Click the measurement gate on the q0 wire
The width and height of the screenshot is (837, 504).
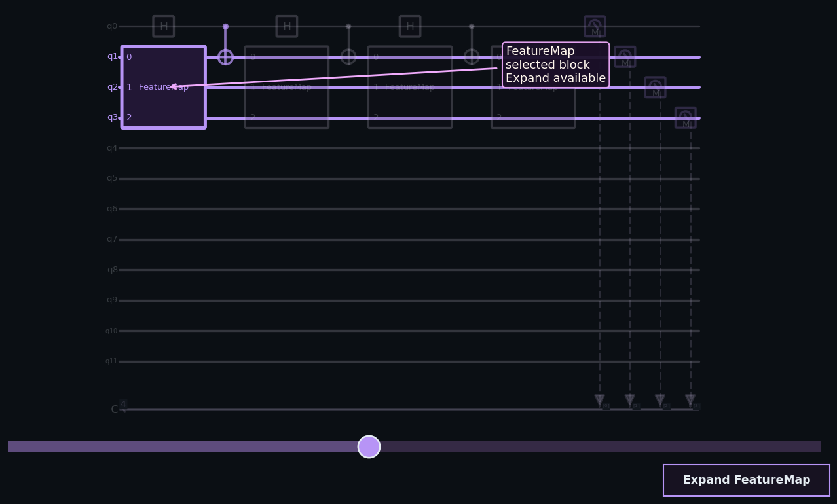[x=595, y=26]
